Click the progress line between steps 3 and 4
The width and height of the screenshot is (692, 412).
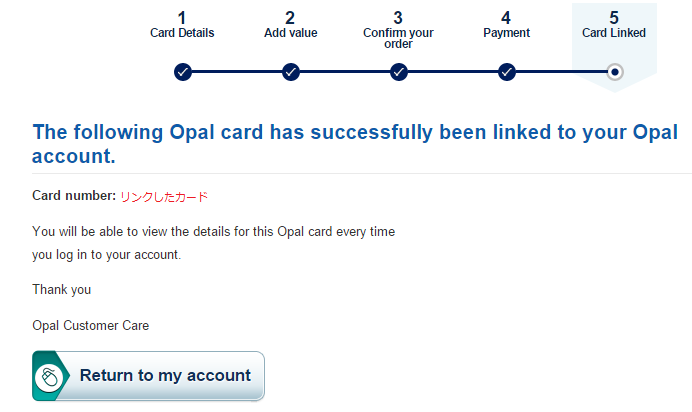(453, 72)
